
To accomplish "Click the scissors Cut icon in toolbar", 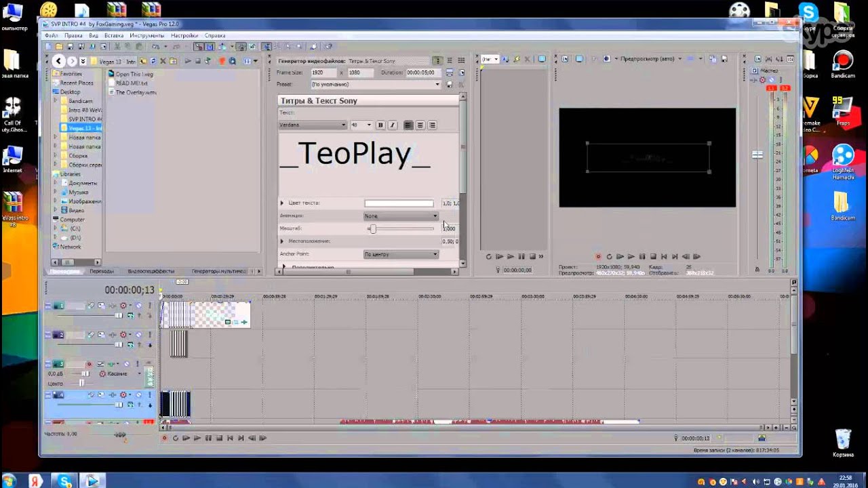I will 117,47.
